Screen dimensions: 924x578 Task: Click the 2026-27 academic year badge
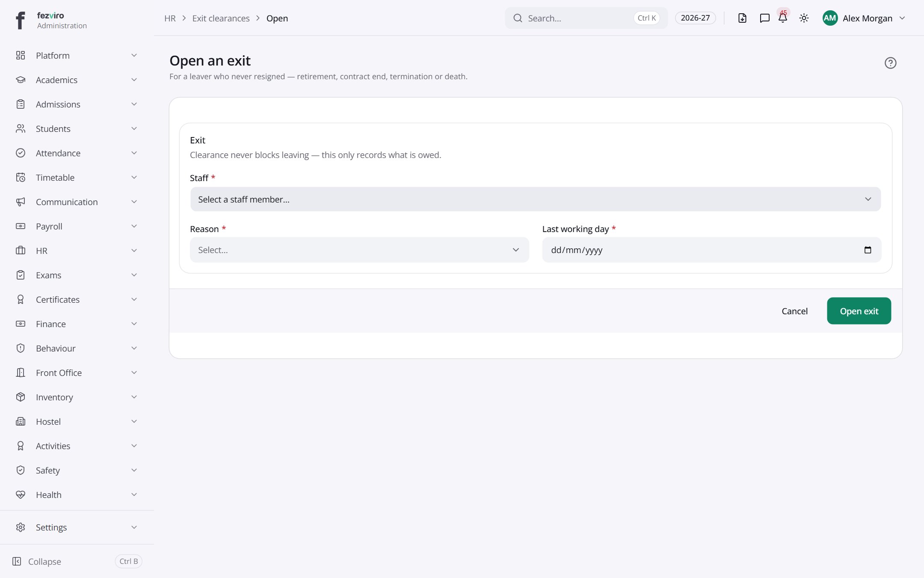coord(695,18)
